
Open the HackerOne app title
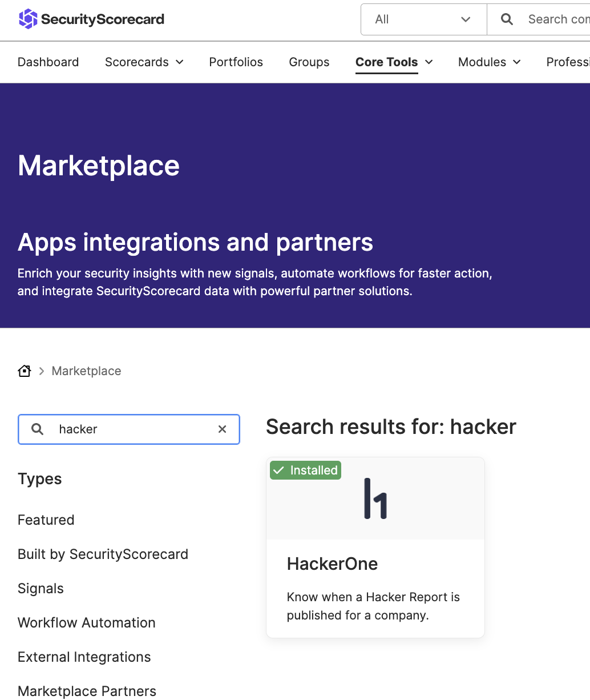[x=333, y=564]
